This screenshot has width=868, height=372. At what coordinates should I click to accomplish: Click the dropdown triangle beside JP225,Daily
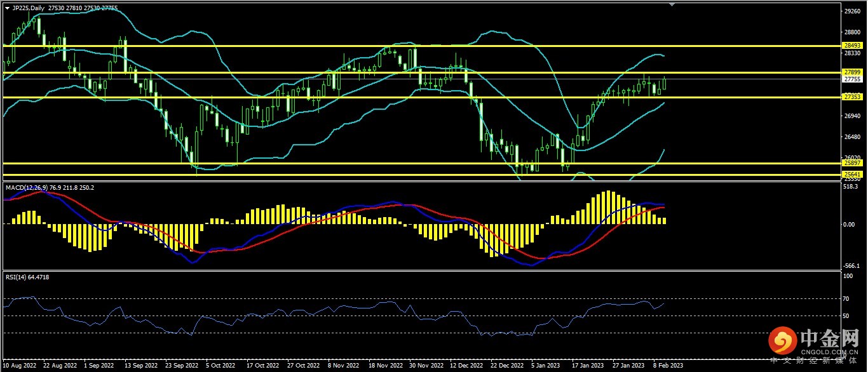tap(7, 8)
